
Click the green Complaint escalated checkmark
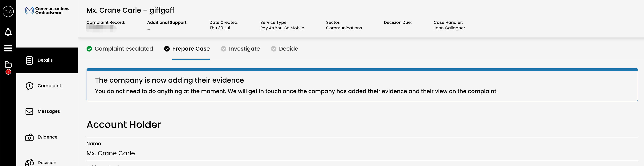tap(89, 49)
